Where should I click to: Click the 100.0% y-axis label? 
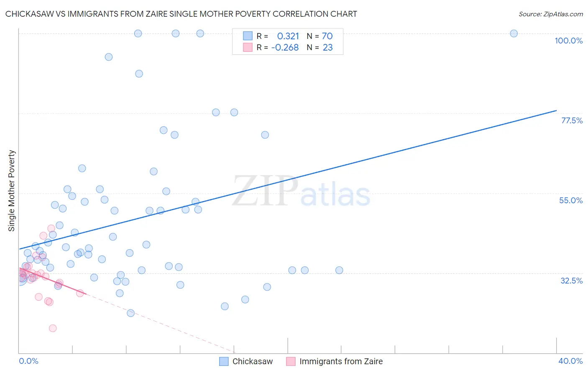point(568,41)
